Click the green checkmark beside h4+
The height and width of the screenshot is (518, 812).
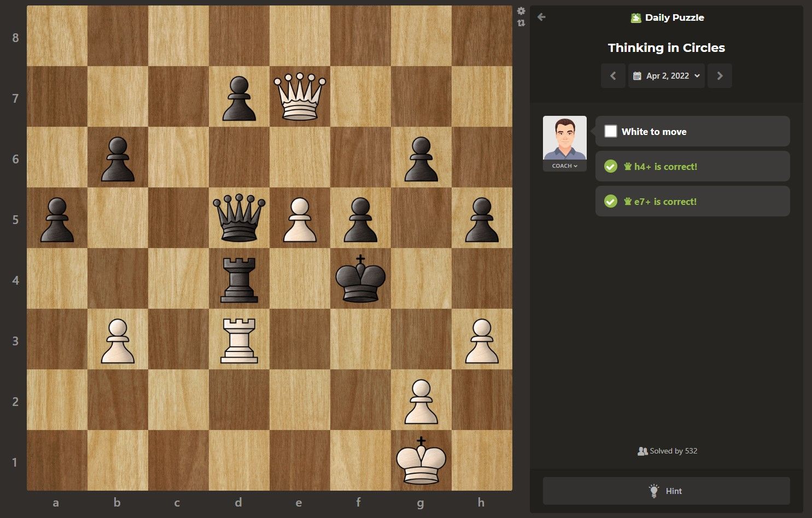[x=611, y=166]
